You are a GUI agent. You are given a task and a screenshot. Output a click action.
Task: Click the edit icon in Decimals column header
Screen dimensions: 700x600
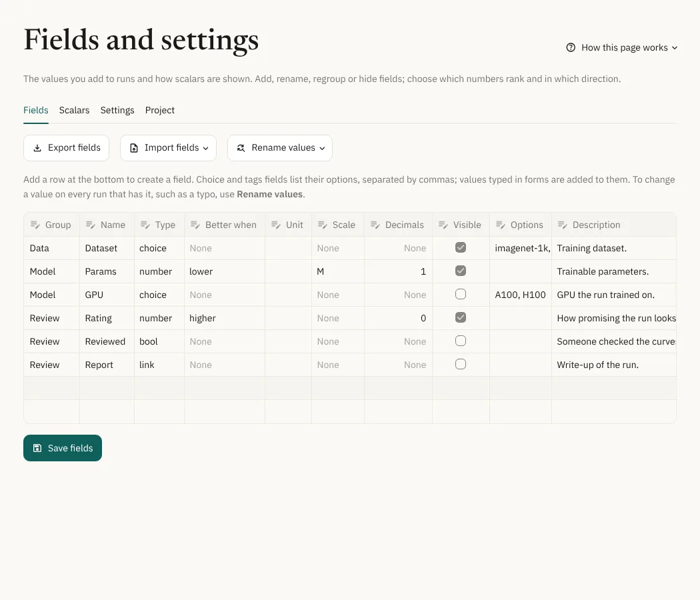(x=375, y=225)
